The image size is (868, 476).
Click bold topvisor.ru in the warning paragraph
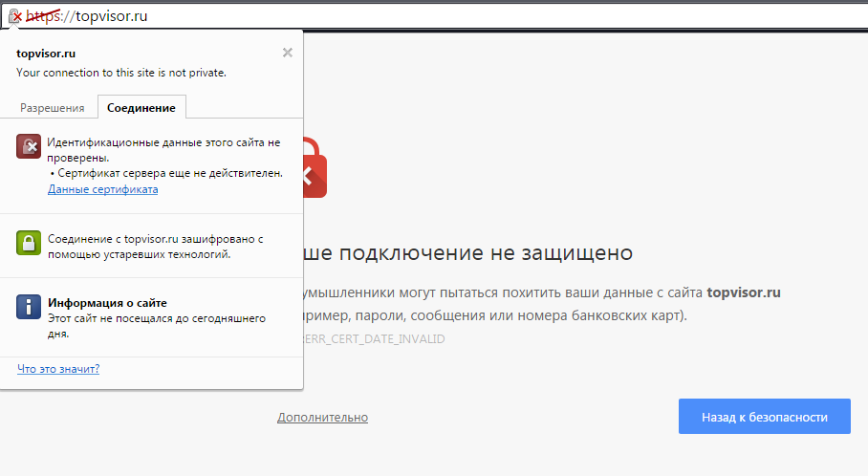click(744, 292)
